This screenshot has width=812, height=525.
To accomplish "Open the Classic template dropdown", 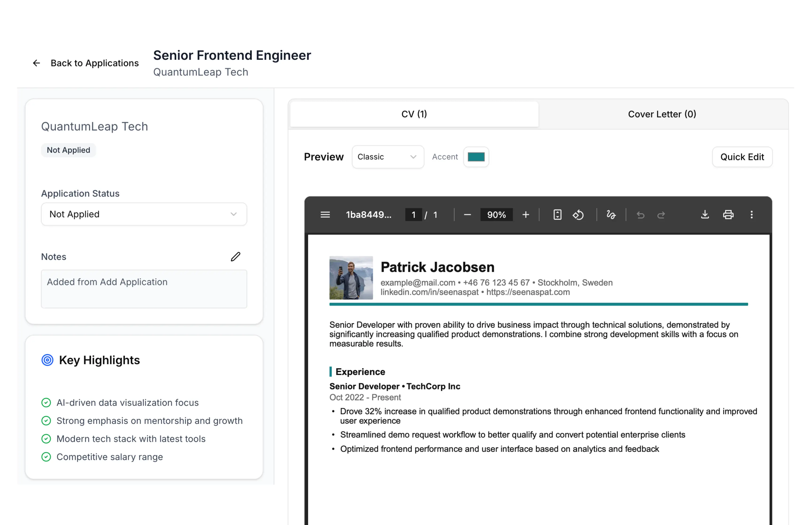I will 387,157.
